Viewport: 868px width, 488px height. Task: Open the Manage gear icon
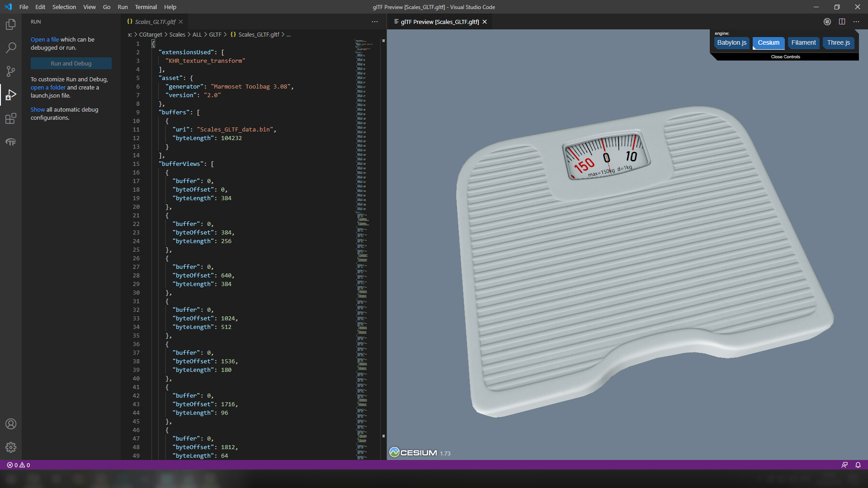pyautogui.click(x=11, y=448)
